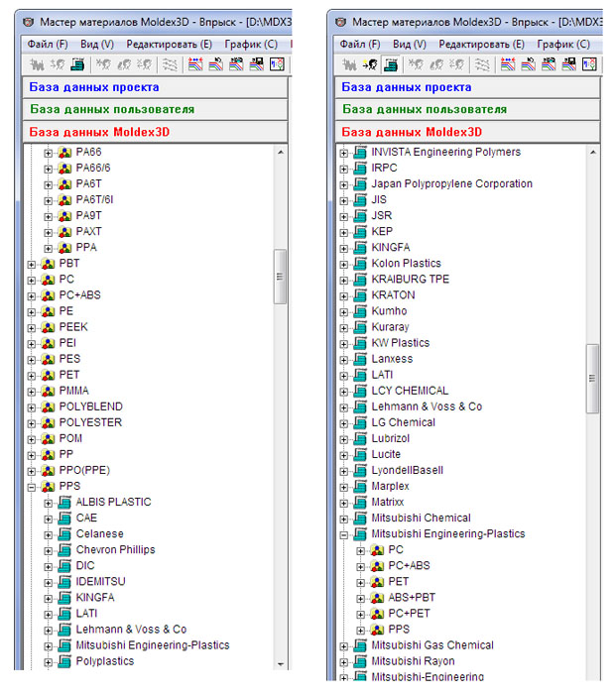Click the producer icon beside IDEMITSU
Viewport: 616px width, 694px height.
click(64, 582)
